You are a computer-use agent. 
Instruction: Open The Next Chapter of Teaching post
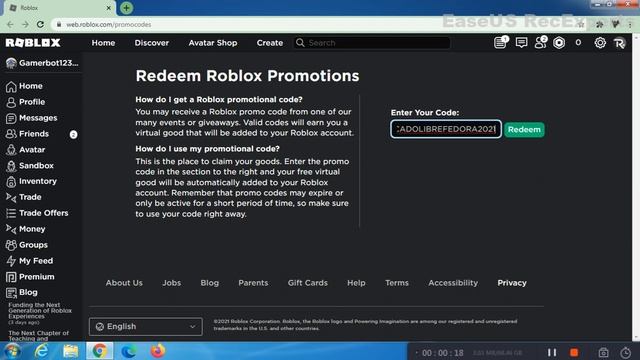click(39, 336)
